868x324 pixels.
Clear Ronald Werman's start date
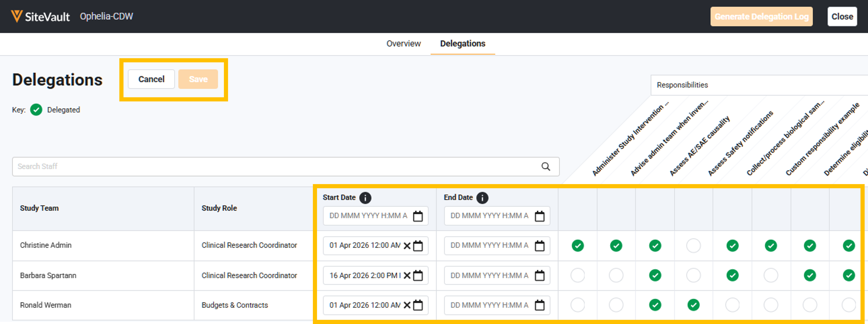(407, 305)
